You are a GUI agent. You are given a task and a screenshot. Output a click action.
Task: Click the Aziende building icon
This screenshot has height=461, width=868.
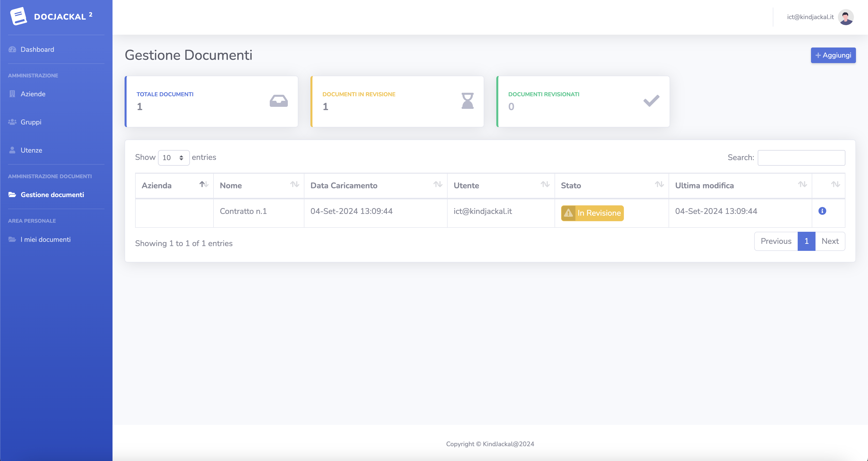(13, 94)
